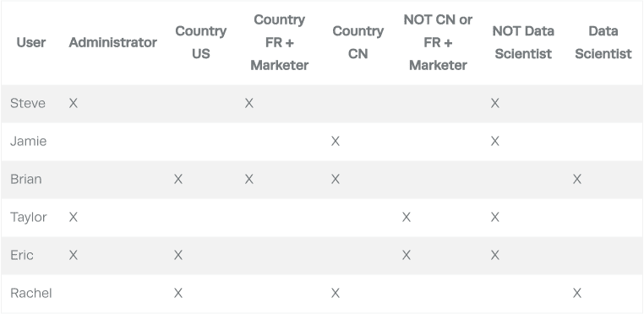Image resolution: width=644 pixels, height=314 pixels.
Task: Select the Jamie row label
Action: pyautogui.click(x=29, y=141)
